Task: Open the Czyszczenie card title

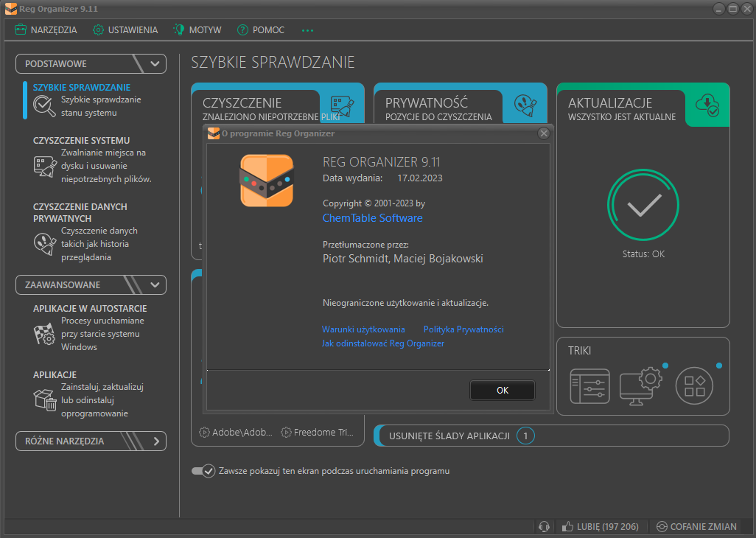Action: 242,102
